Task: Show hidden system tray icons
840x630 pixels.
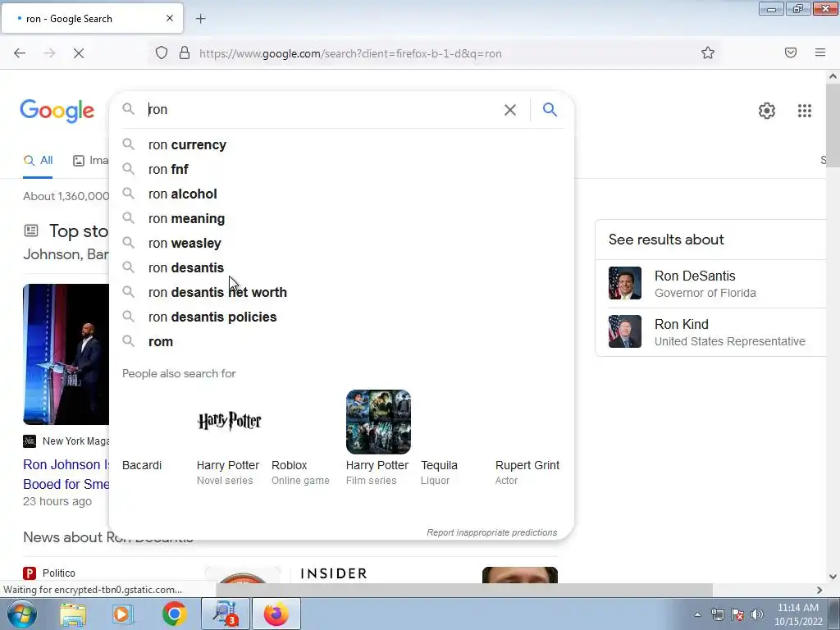Action: tap(697, 615)
